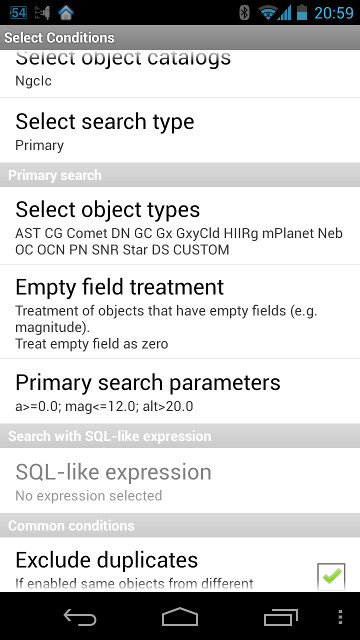Uncheck the Exclude duplicates checkbox
Viewport: 360px width, 640px height.
click(x=331, y=577)
